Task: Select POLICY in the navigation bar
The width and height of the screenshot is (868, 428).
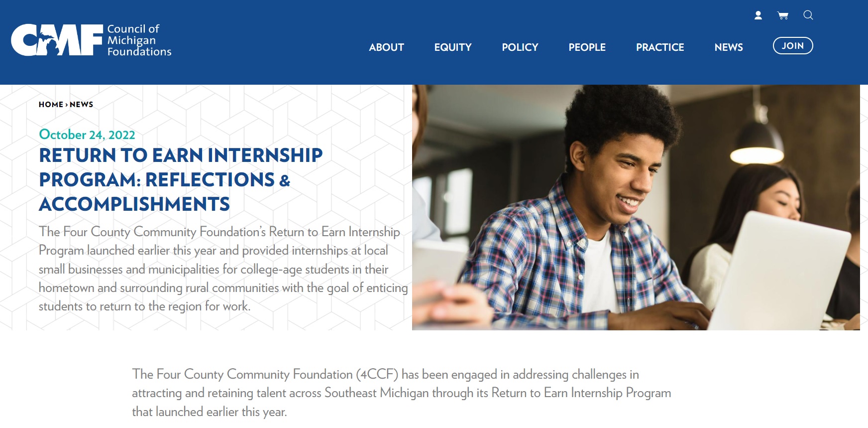Action: [x=520, y=47]
